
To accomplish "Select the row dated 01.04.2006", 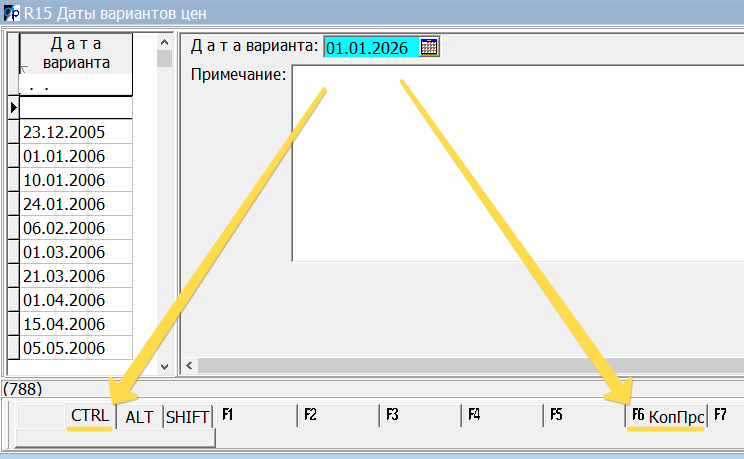I will [75, 300].
